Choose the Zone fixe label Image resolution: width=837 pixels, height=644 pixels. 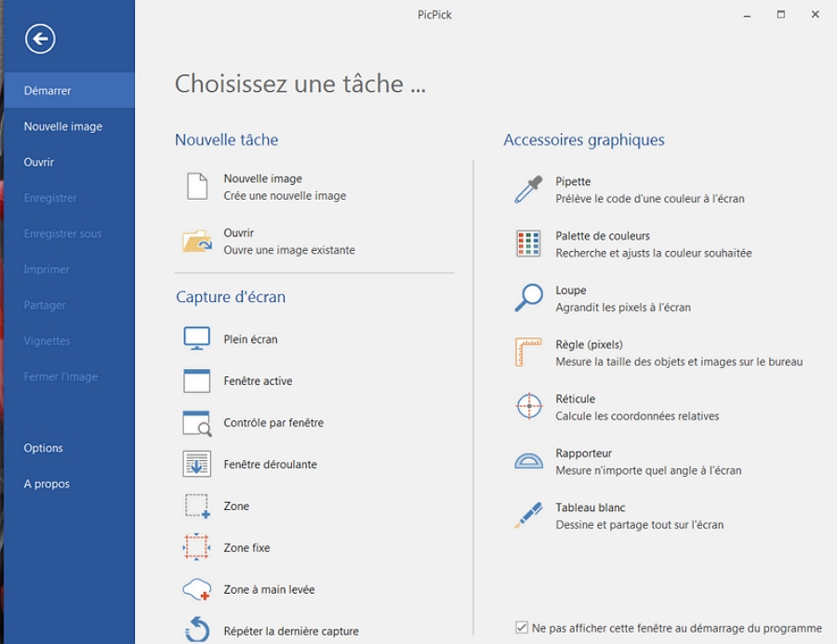246,547
